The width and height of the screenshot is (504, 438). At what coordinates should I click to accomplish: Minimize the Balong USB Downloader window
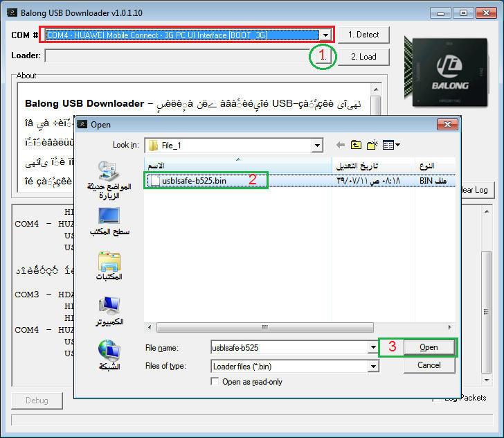(440, 13)
